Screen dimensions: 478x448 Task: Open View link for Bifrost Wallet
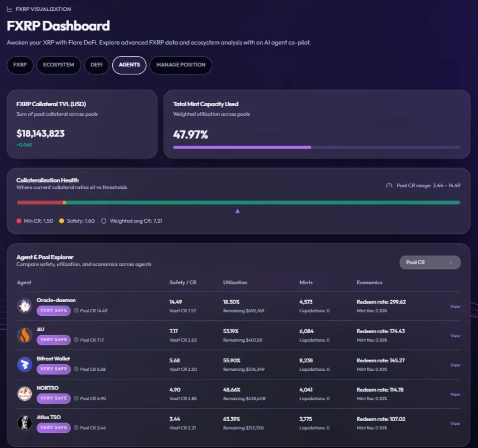point(455,365)
